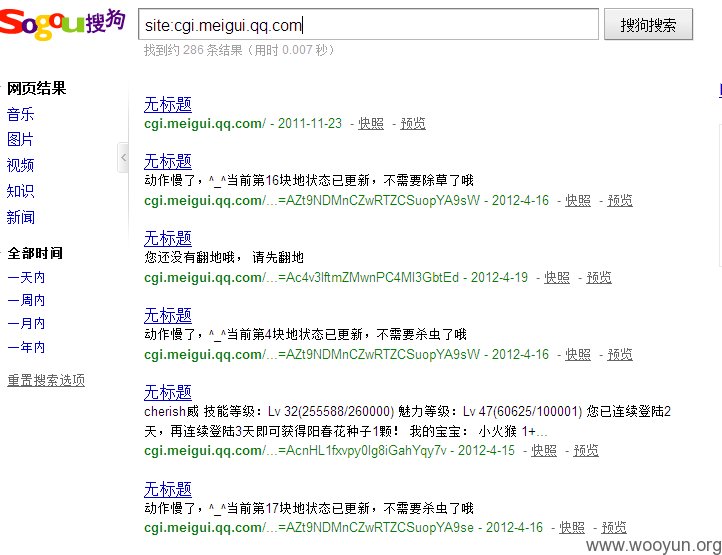The width and height of the screenshot is (722, 555).
Task: Open 快照 for the 2011-11-23 result
Action: (371, 123)
